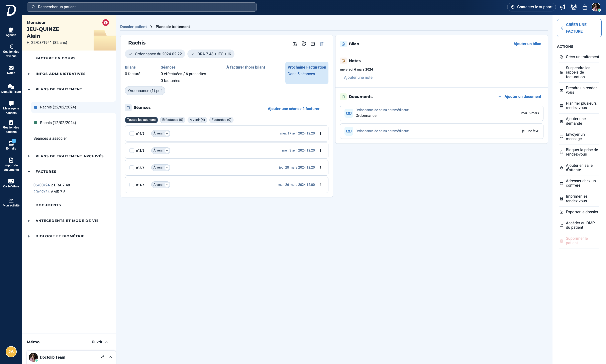Check the box for session n°4/6
606x364 pixels.
click(x=132, y=133)
